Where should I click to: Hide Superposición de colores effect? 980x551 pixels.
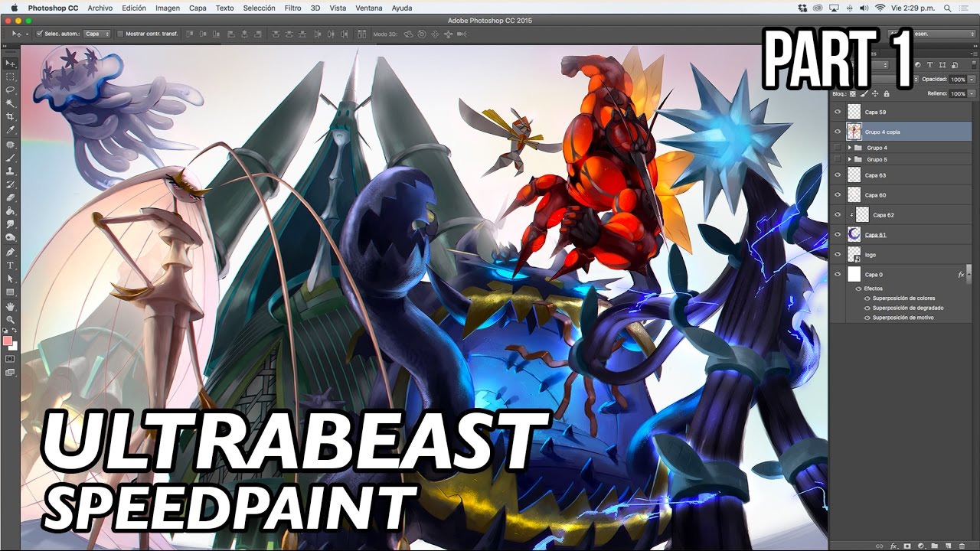867,298
